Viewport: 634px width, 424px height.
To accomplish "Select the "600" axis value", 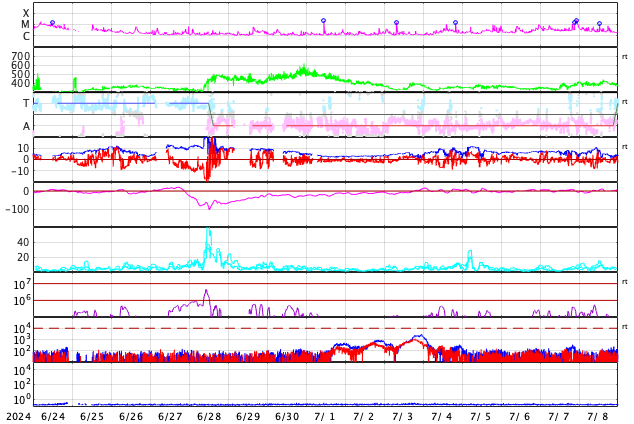I will click(20, 65).
